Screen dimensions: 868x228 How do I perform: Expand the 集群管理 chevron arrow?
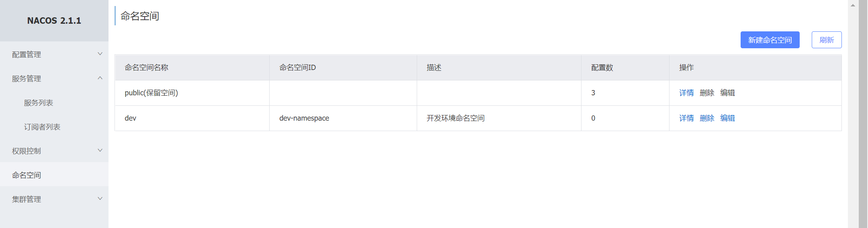[x=100, y=199]
